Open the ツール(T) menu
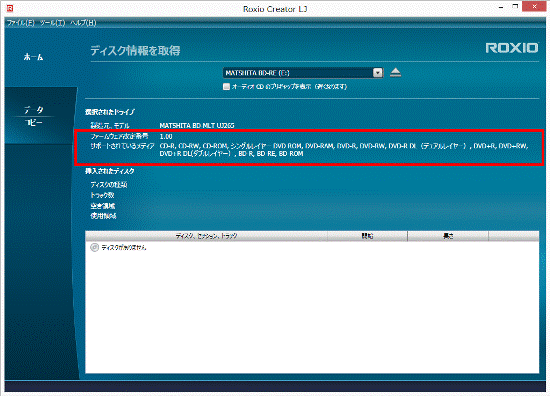550x396 pixels. click(52, 23)
